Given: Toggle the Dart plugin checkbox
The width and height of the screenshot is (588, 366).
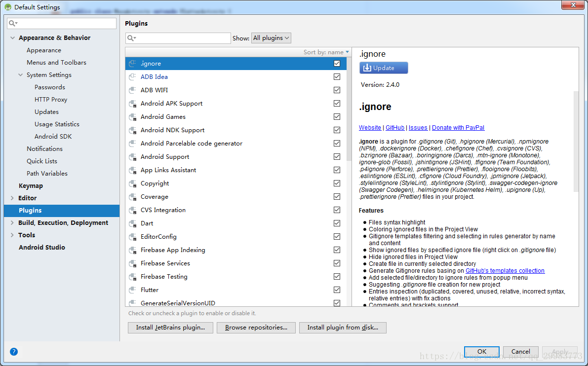Looking at the screenshot, I should coord(337,223).
